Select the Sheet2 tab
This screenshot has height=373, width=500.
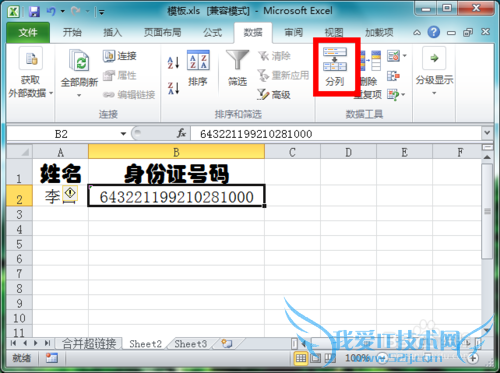pyautogui.click(x=145, y=343)
